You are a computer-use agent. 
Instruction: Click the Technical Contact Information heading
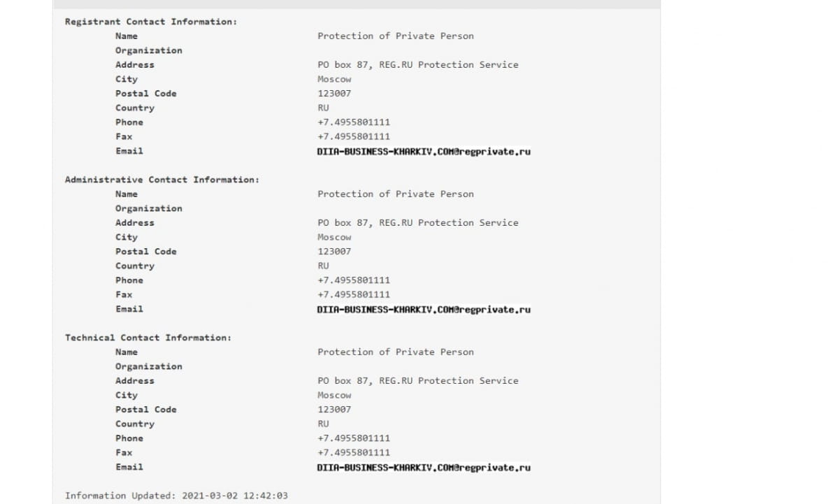[x=148, y=338]
